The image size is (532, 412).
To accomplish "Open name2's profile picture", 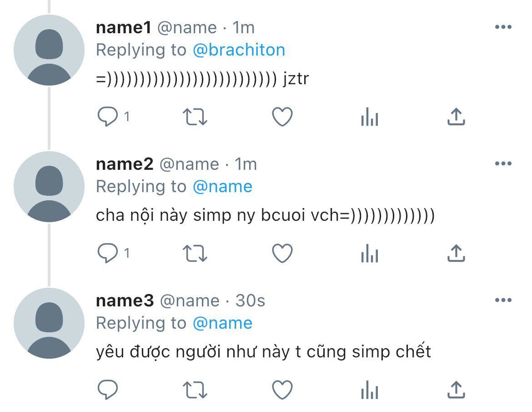I will pyautogui.click(x=49, y=187).
